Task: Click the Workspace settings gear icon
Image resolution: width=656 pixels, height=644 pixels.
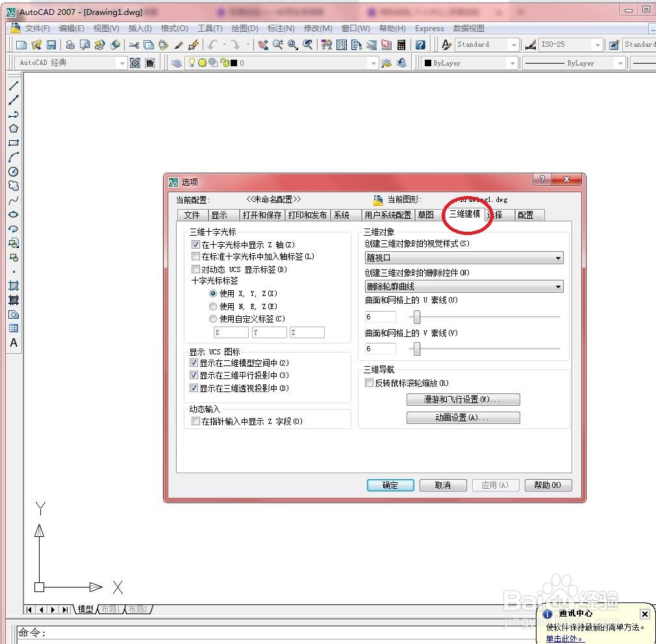Action: click(x=135, y=63)
